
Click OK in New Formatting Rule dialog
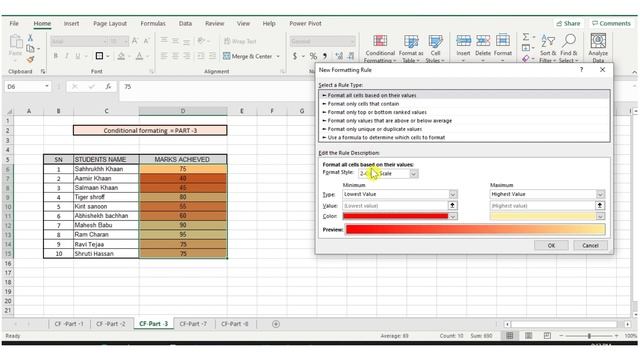point(551,245)
